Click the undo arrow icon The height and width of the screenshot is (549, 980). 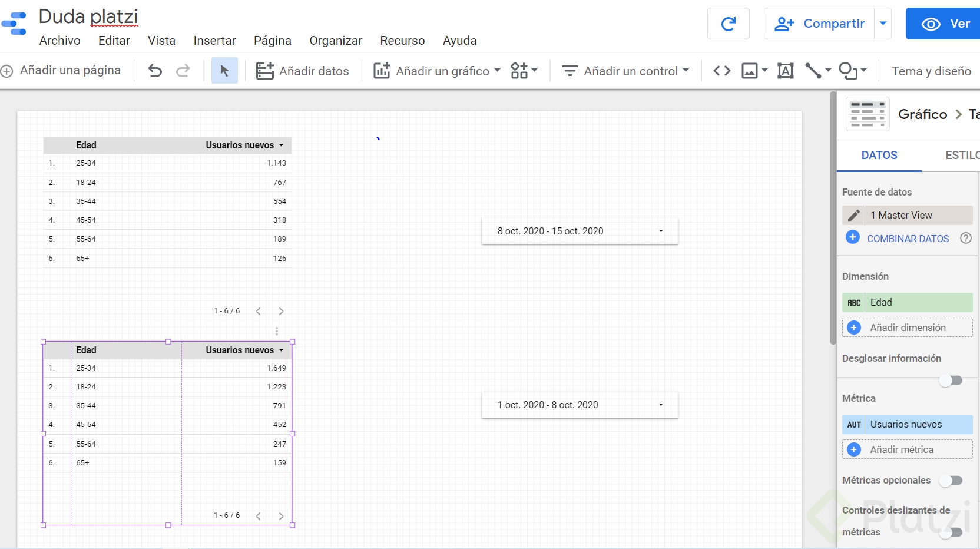click(x=155, y=71)
